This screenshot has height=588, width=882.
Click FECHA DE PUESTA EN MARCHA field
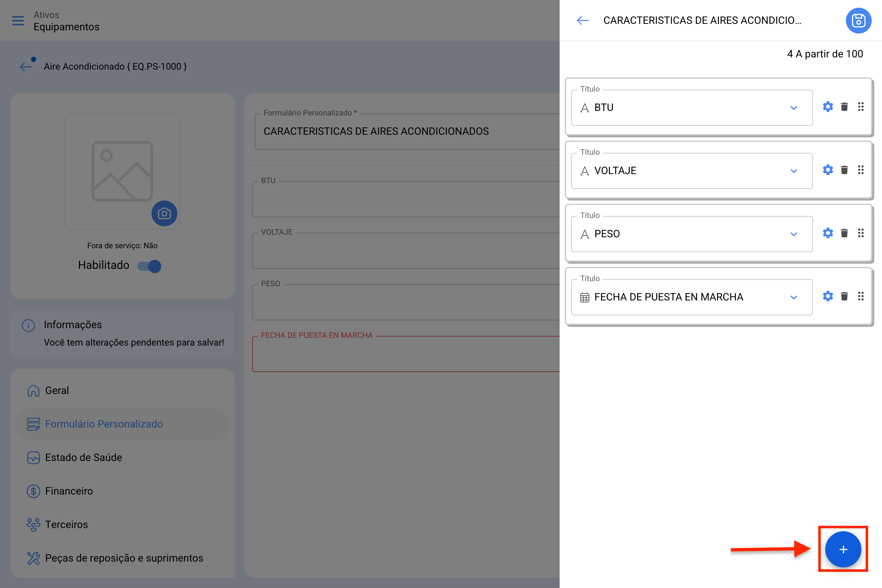click(406, 354)
